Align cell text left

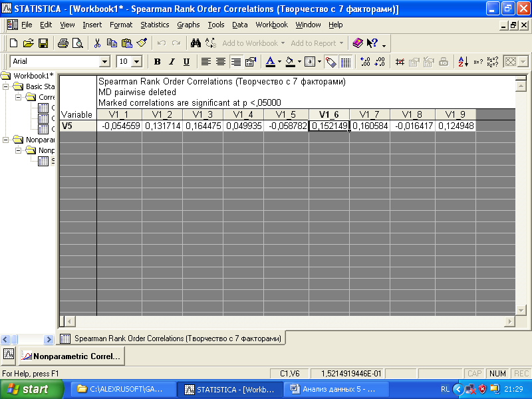click(x=205, y=62)
